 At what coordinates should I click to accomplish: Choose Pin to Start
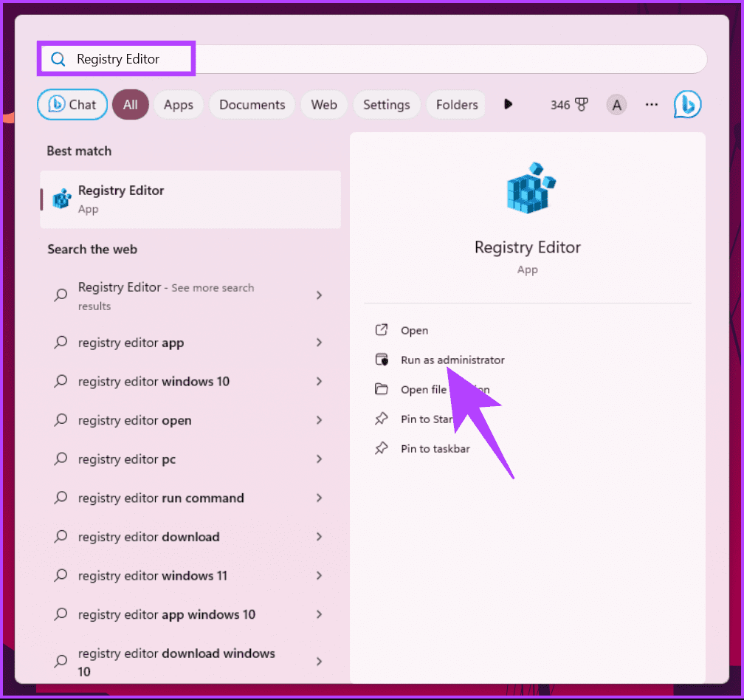click(x=428, y=419)
